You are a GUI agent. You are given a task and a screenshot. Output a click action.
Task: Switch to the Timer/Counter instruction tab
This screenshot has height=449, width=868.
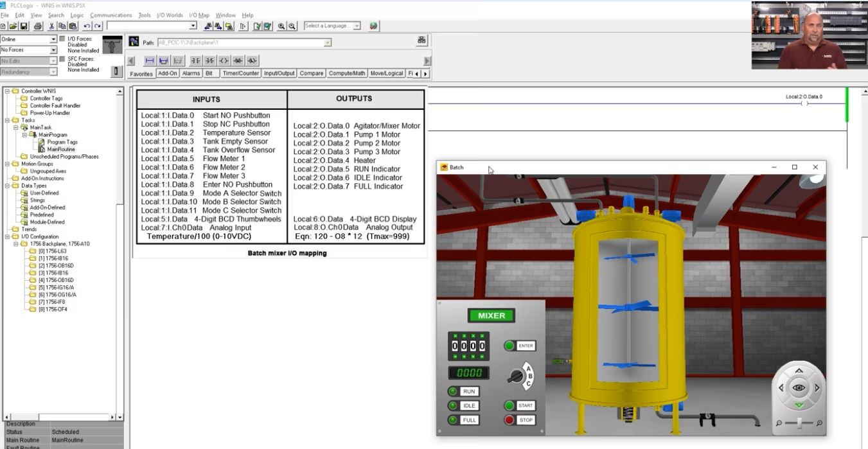tap(240, 73)
